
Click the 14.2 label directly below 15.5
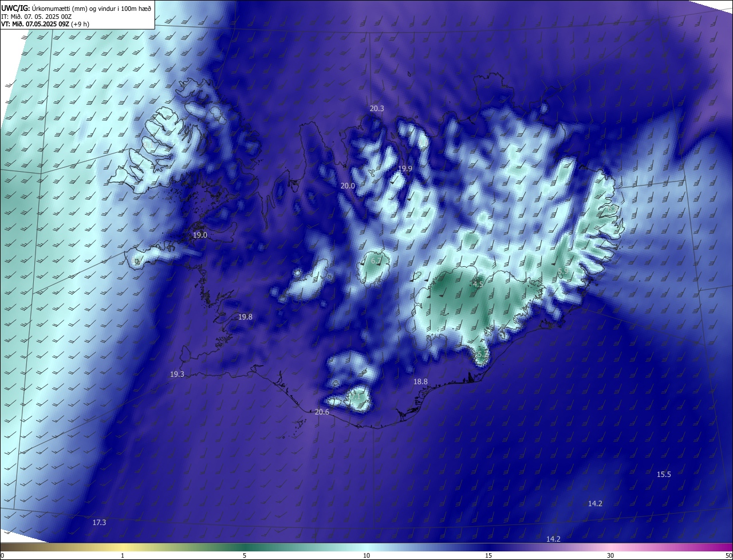[595, 503]
